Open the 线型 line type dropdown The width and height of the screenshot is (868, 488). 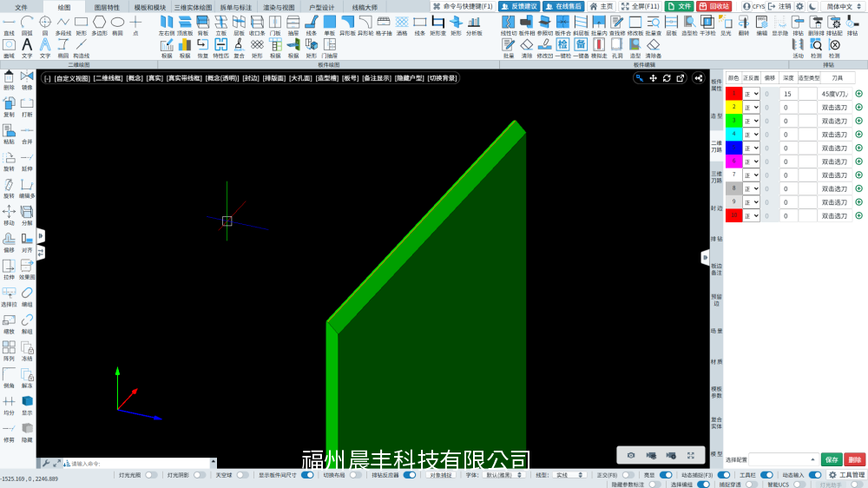click(x=569, y=475)
